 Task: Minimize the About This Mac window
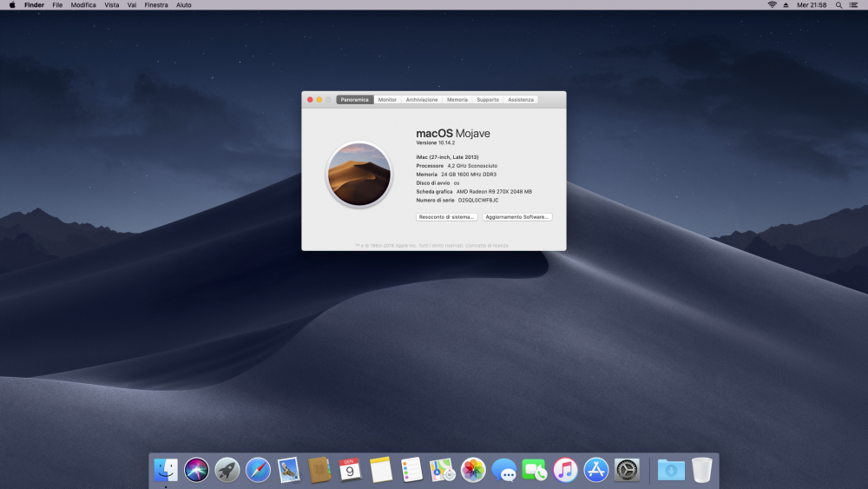point(319,100)
